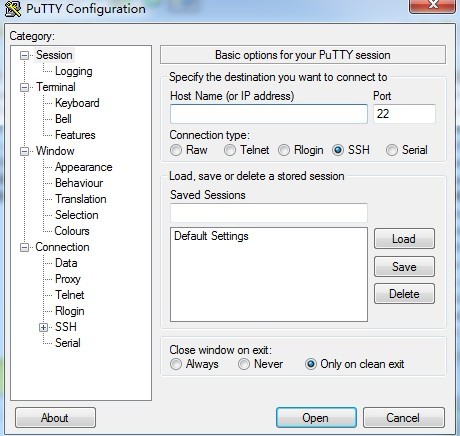
Task: Choose Telnet as the connection type
Action: tap(230, 150)
